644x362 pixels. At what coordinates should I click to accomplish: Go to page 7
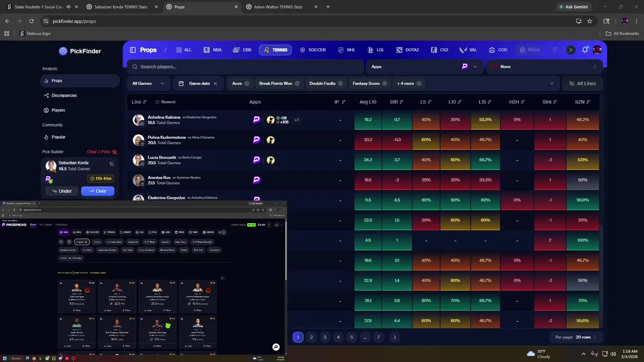click(x=378, y=337)
